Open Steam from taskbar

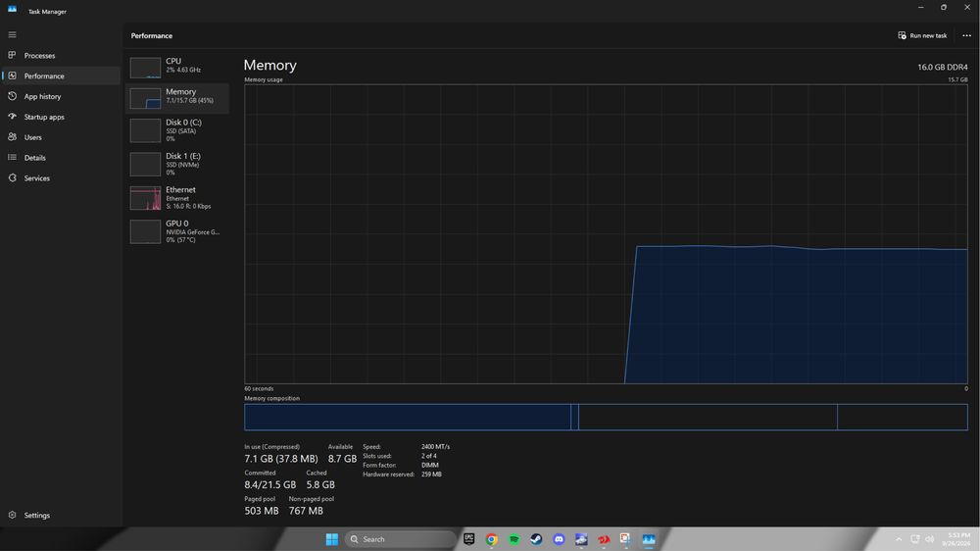(x=536, y=539)
